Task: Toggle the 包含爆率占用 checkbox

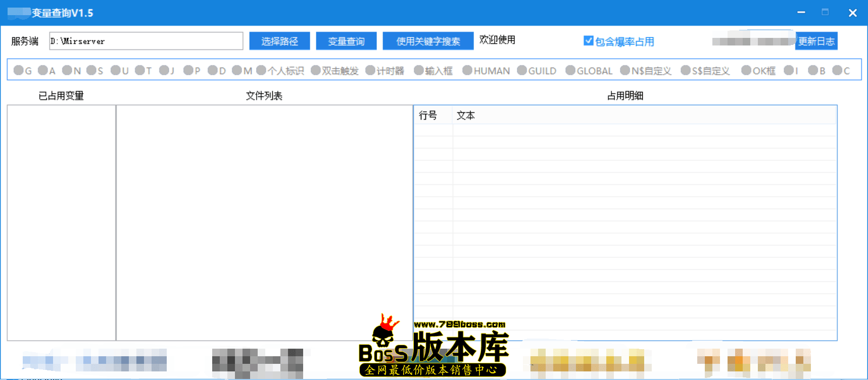Action: (589, 41)
